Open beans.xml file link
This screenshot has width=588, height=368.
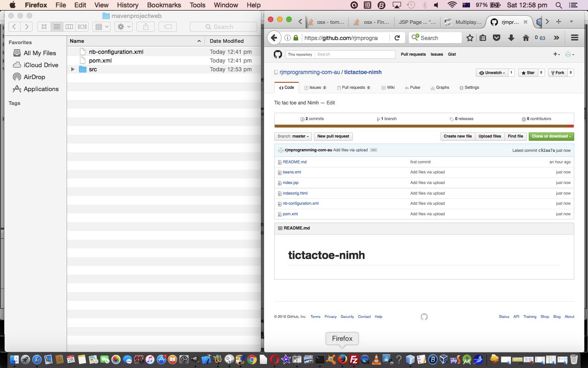[x=292, y=172]
